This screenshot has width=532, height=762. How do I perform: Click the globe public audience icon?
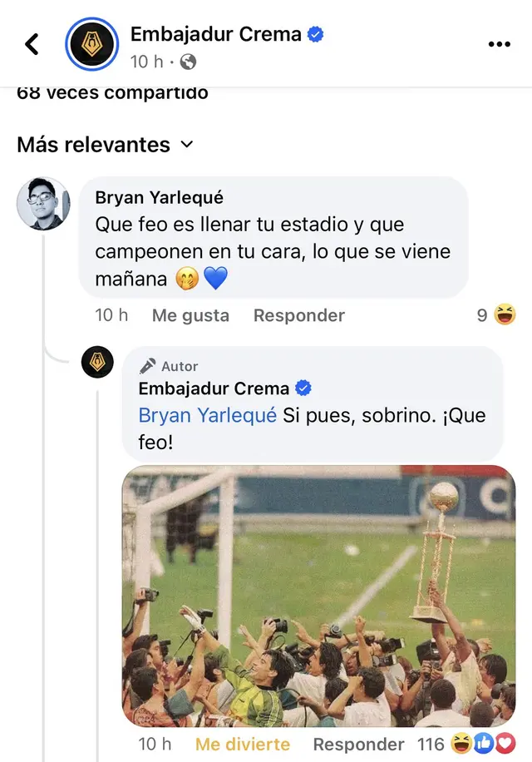190,62
